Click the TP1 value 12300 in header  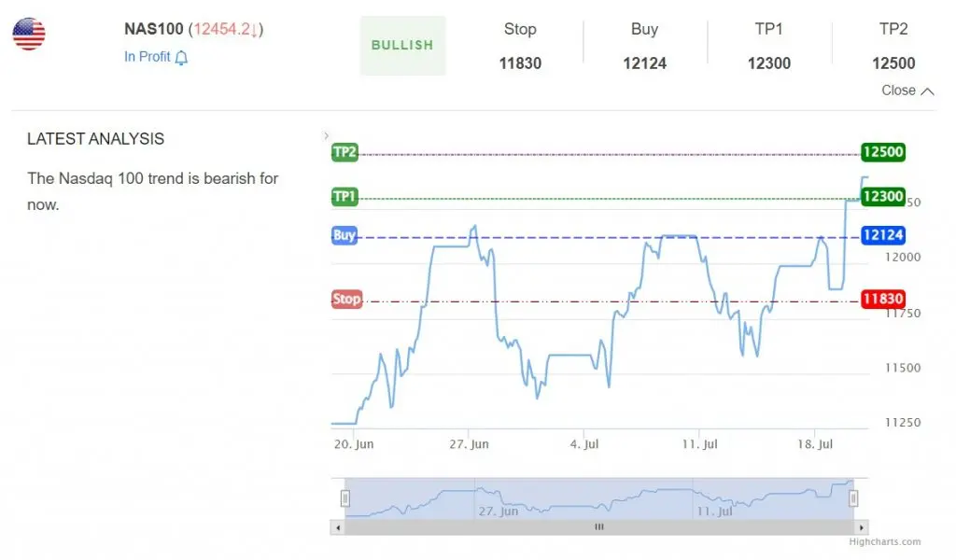[x=769, y=63]
